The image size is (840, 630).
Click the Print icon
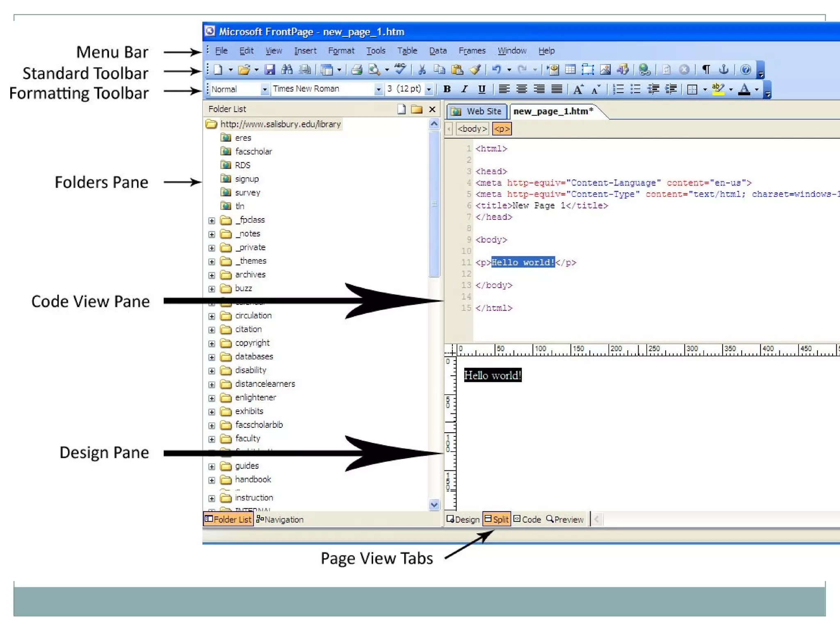tap(356, 70)
